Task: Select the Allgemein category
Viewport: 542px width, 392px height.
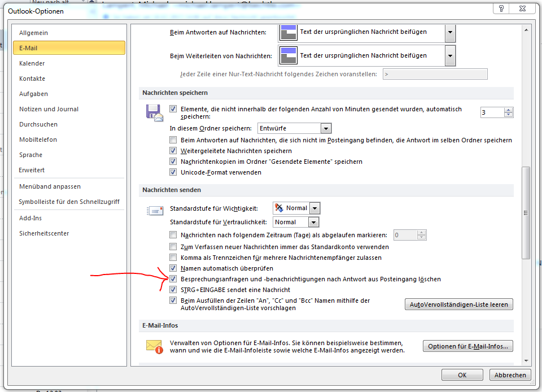Action: click(x=69, y=33)
